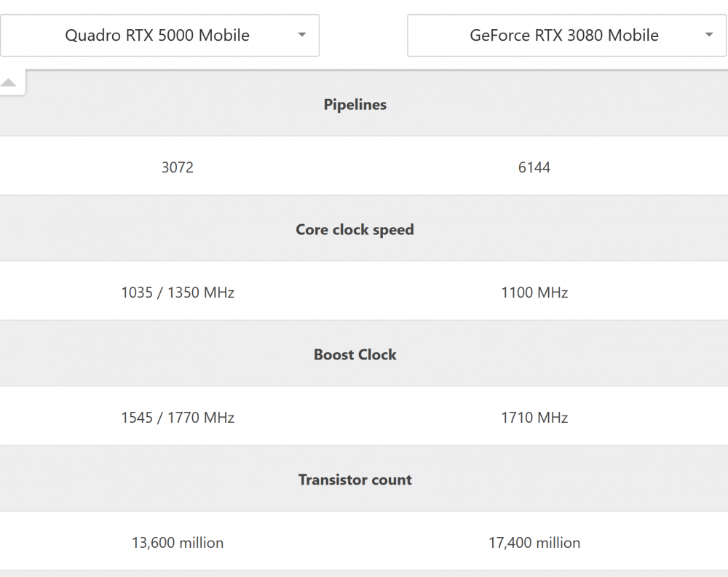Viewport: 728px width, 577px height.
Task: Select the 1100 MHz core clock value
Action: tap(534, 293)
